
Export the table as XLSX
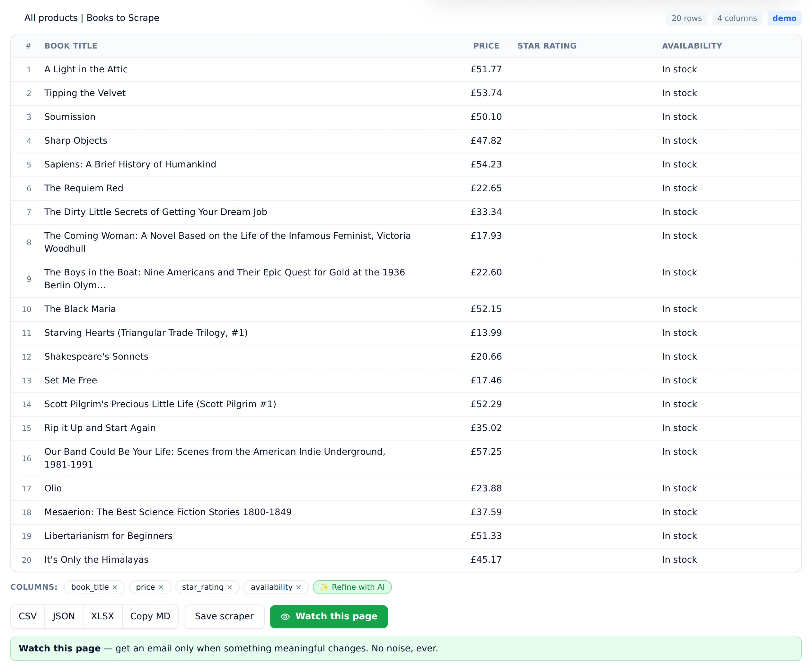(x=102, y=616)
